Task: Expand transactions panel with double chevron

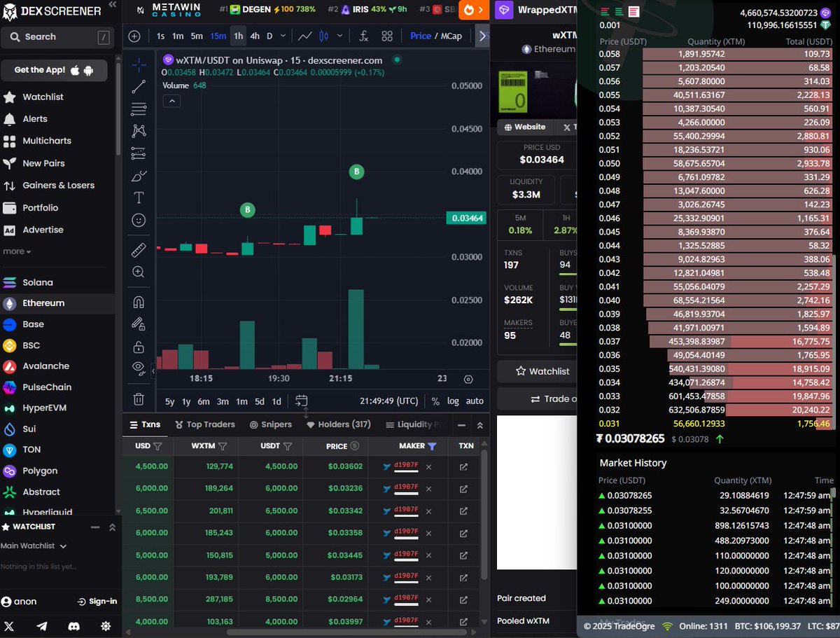Action: click(x=480, y=425)
